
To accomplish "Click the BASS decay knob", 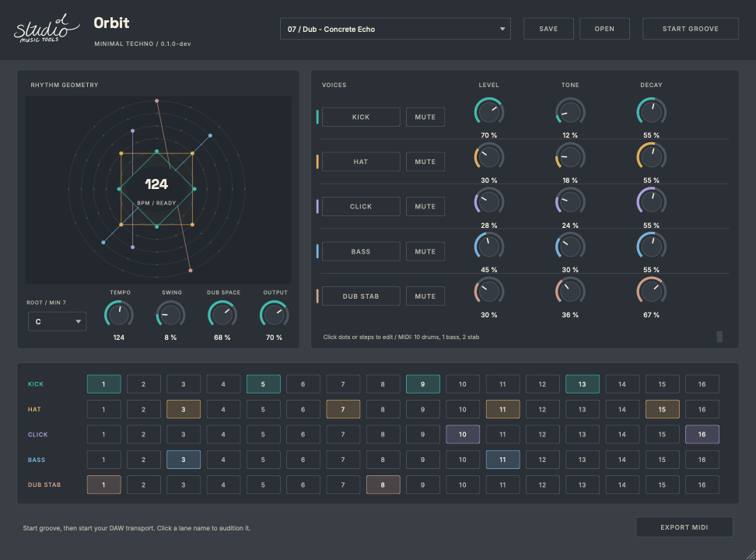I will tap(651, 247).
